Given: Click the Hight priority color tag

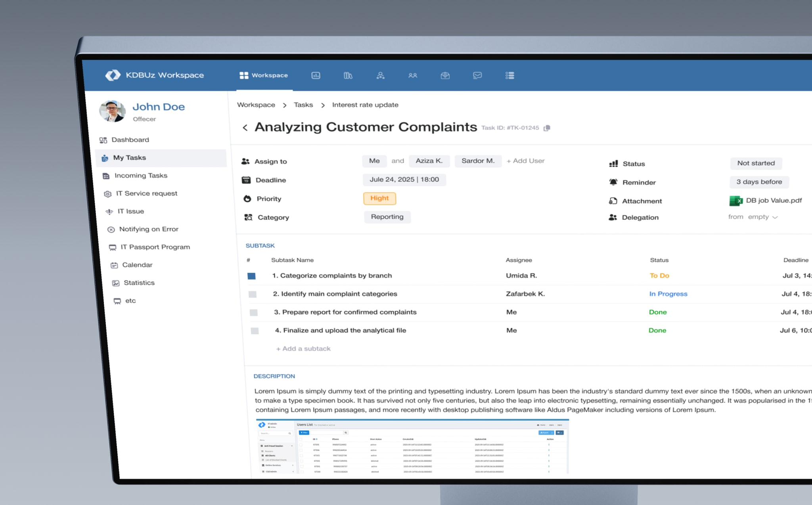Looking at the screenshot, I should 379,198.
